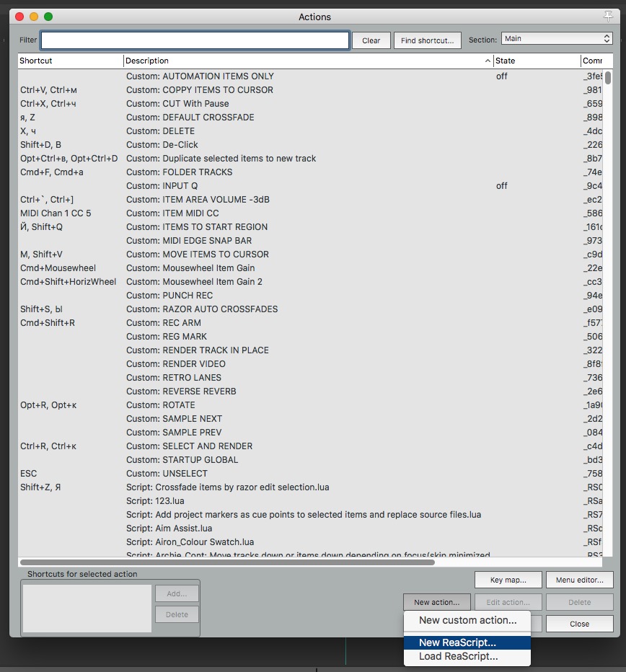This screenshot has height=672, width=626.
Task: Select Custom: ITEM AREA VOLUME -3dB
Action: [310, 200]
